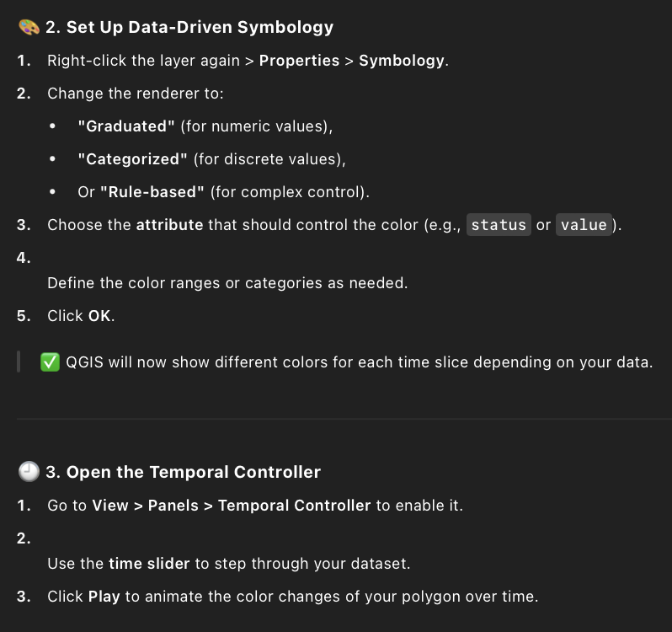The image size is (672, 632).
Task: Click the "Categorized" bullet text
Action: click(132, 159)
